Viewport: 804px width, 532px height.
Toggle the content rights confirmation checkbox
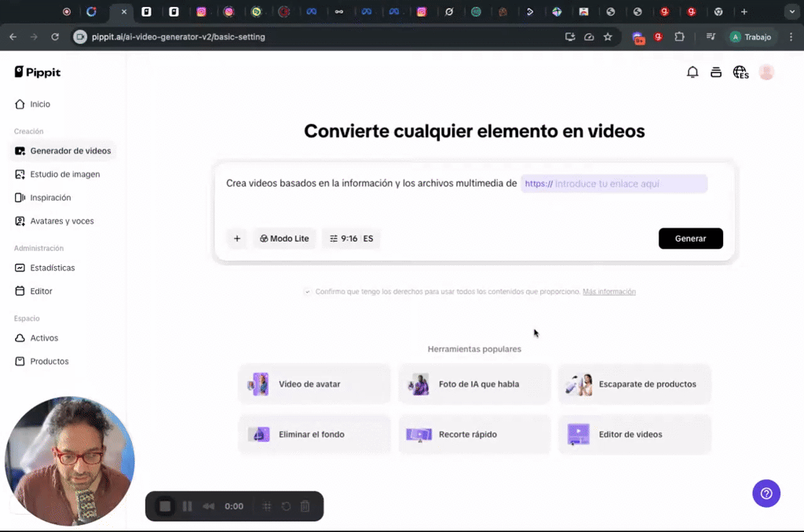point(308,291)
